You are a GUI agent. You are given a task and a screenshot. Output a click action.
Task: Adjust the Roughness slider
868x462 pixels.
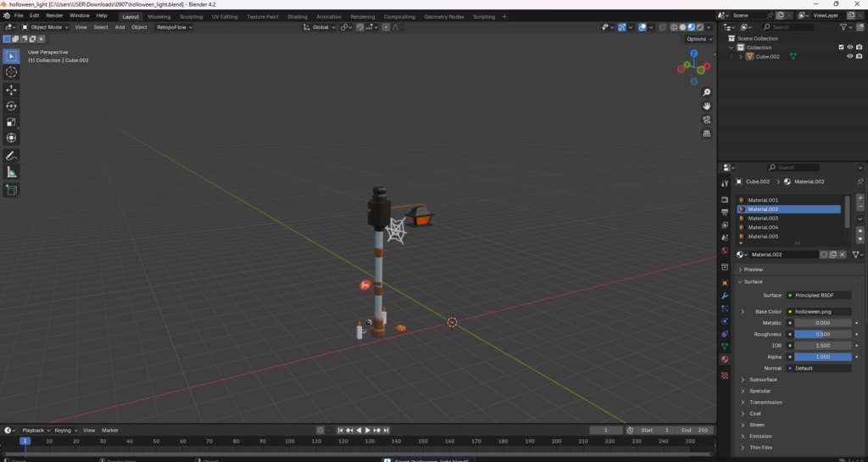tap(822, 334)
